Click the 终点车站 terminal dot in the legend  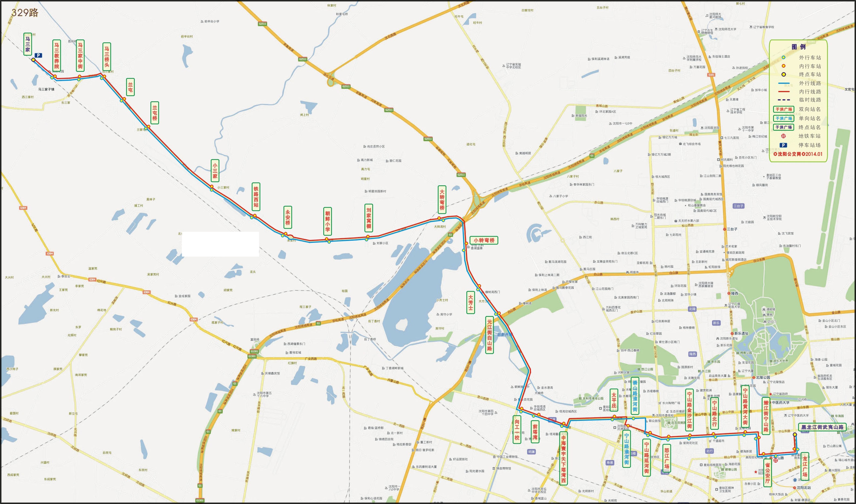tap(783, 74)
